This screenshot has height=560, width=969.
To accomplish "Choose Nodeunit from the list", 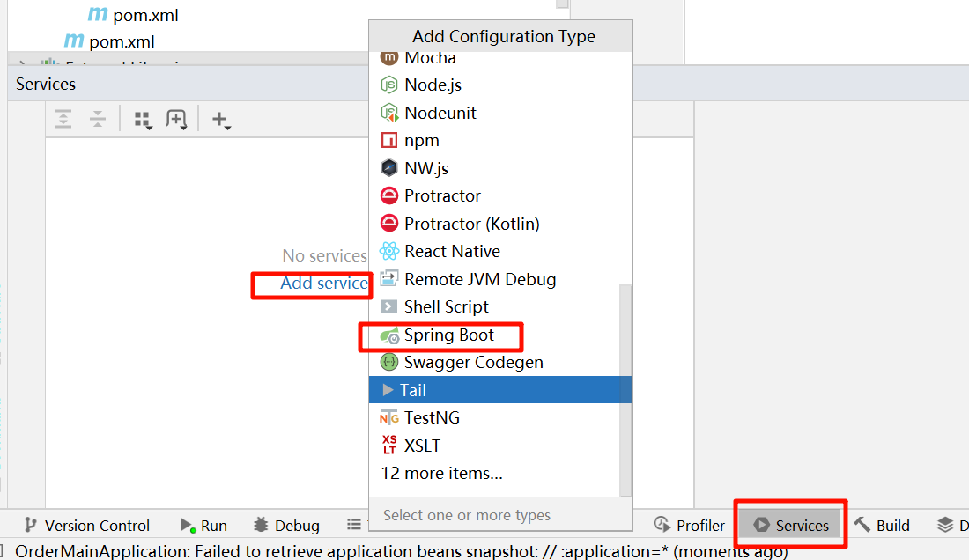I will click(500, 113).
